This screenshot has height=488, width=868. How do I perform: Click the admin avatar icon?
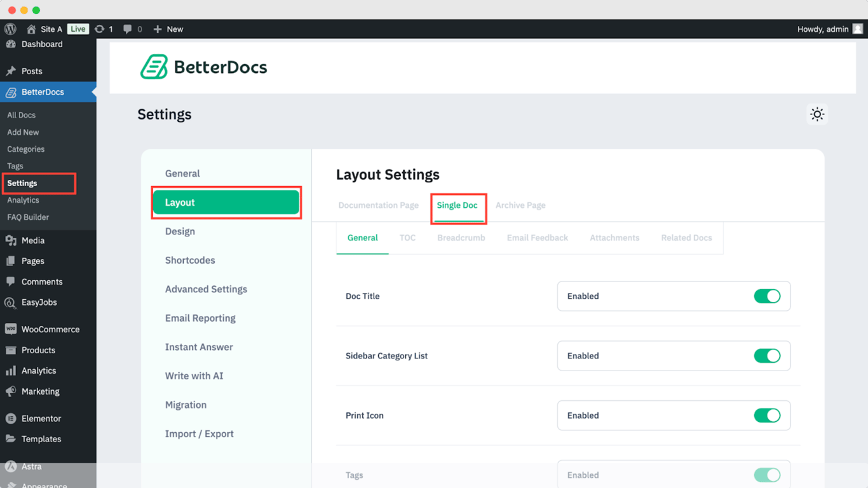(x=858, y=29)
